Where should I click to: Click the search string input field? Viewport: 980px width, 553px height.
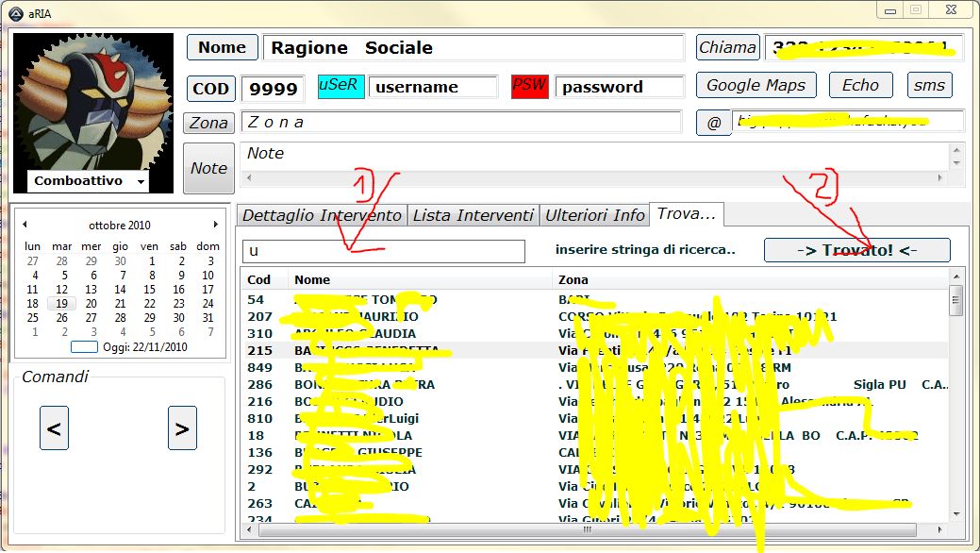(x=383, y=251)
